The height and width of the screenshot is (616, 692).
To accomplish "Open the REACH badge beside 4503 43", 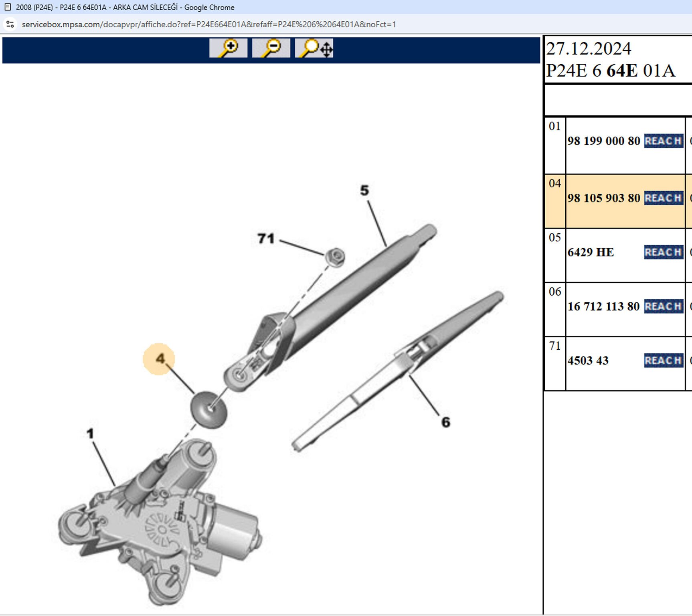I will (x=663, y=361).
